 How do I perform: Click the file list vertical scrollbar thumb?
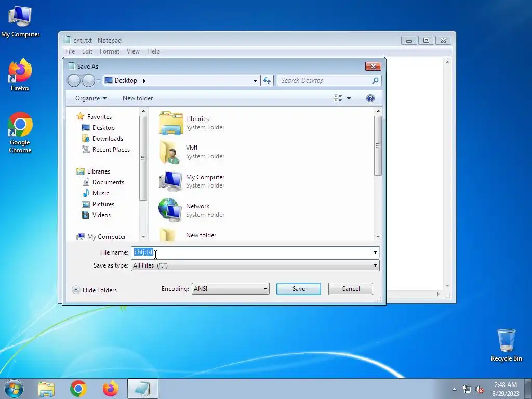[378, 145]
